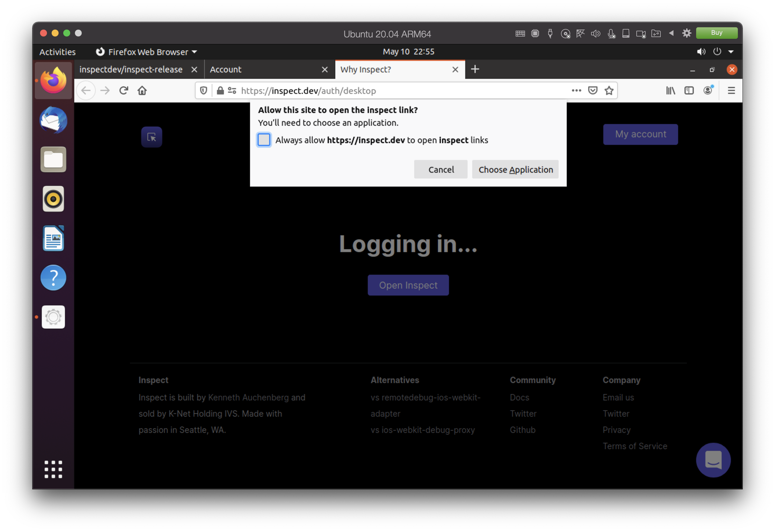Enable always allow inspect.dev to open inspect links
The width and height of the screenshot is (775, 532).
coord(264,140)
